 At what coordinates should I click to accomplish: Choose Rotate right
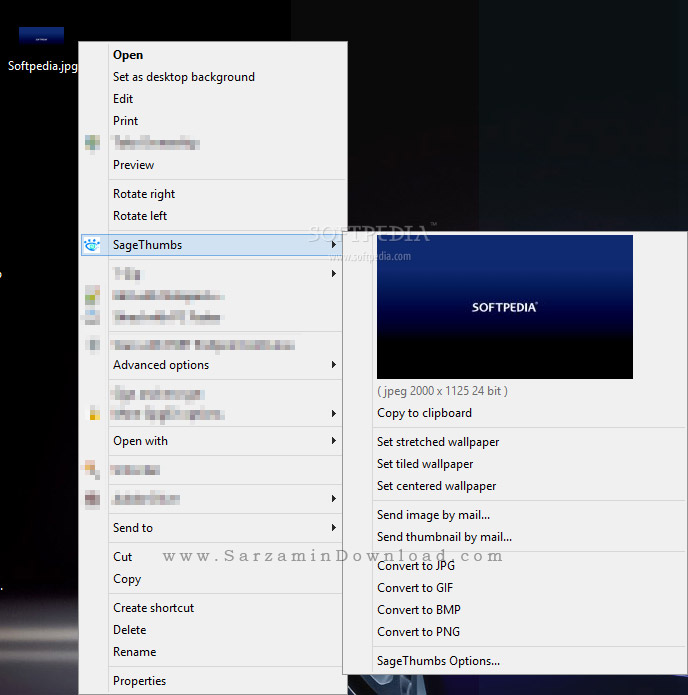click(x=213, y=194)
